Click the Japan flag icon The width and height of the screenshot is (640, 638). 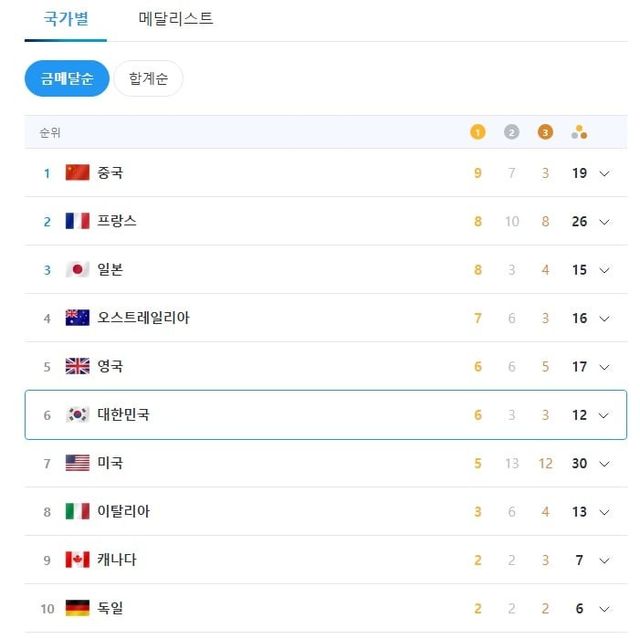click(x=77, y=270)
